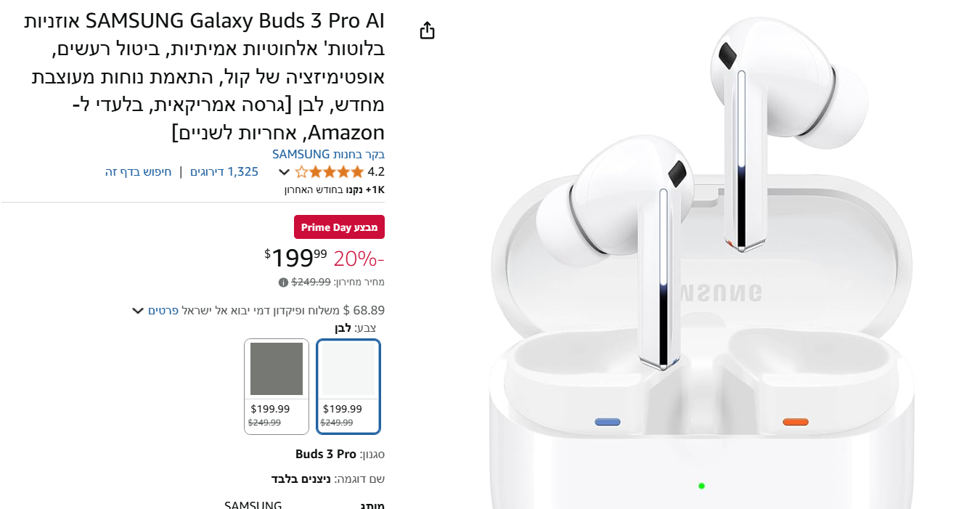Click the red Prime Day deal badge
Viewport: 980px width, 509px height.
pyautogui.click(x=339, y=227)
